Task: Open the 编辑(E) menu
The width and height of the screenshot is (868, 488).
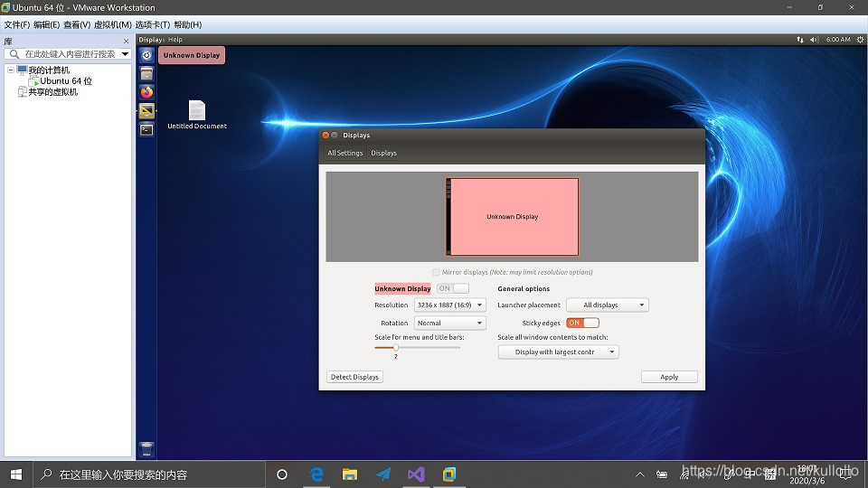Action: (46, 25)
